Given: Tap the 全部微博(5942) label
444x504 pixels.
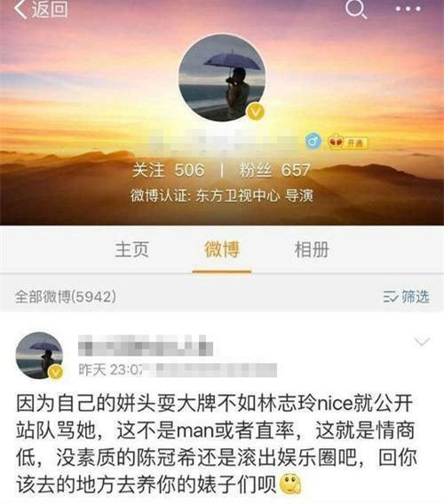Looking at the screenshot, I should pyautogui.click(x=66, y=296).
